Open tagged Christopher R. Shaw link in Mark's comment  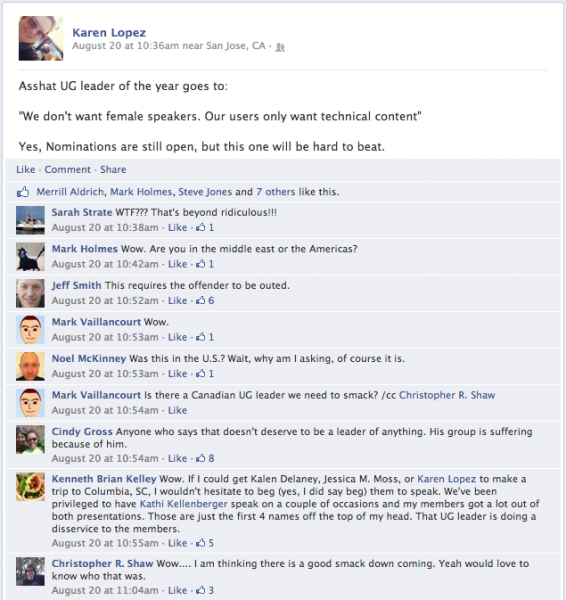[447, 395]
